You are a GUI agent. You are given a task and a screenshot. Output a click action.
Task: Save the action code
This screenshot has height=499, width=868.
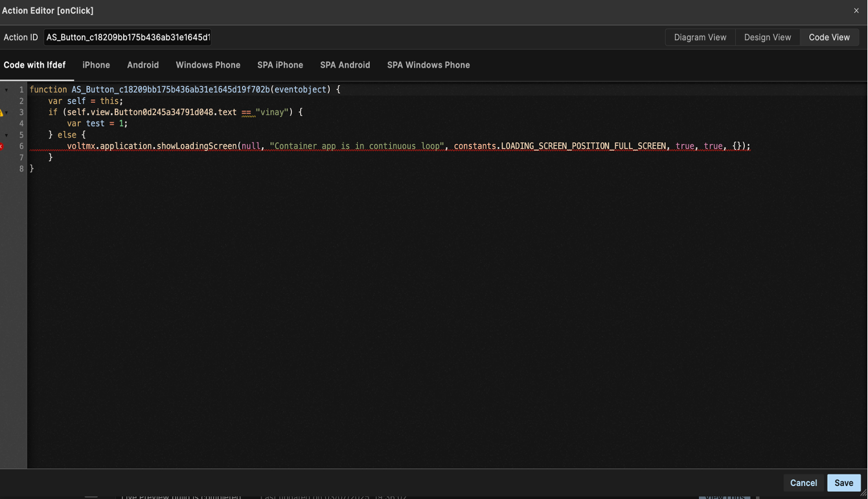(x=843, y=483)
